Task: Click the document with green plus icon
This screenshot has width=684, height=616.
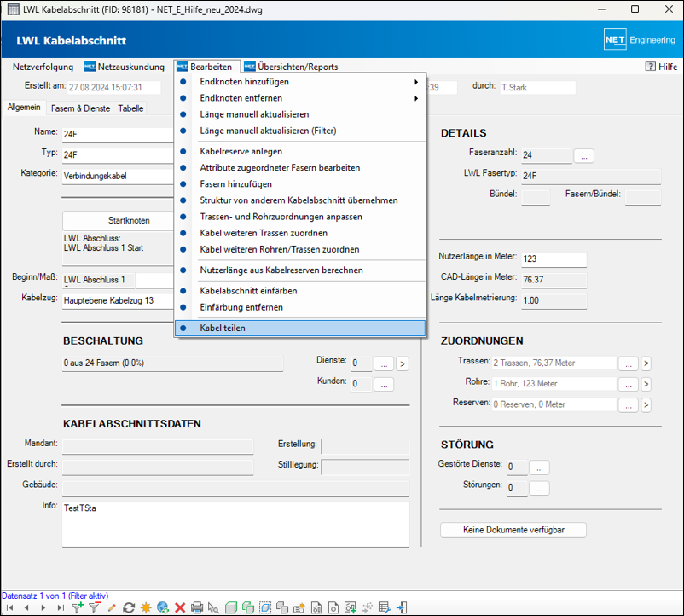Action: pos(351,607)
